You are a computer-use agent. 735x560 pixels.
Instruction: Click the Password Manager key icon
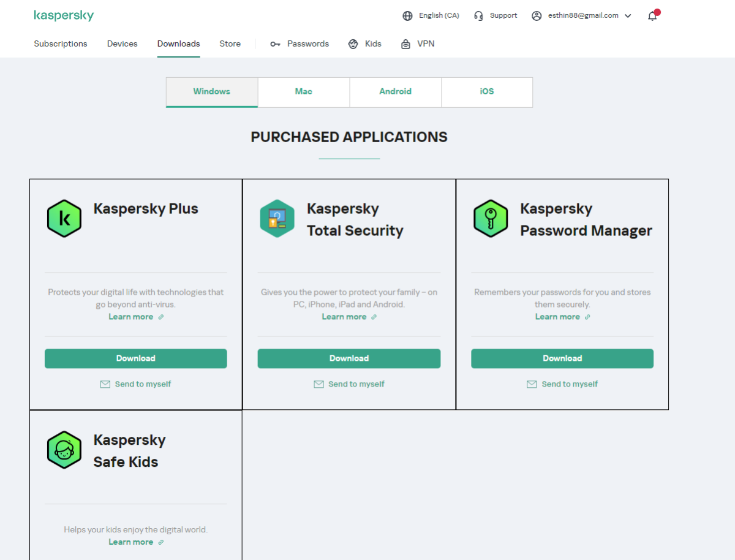point(491,219)
